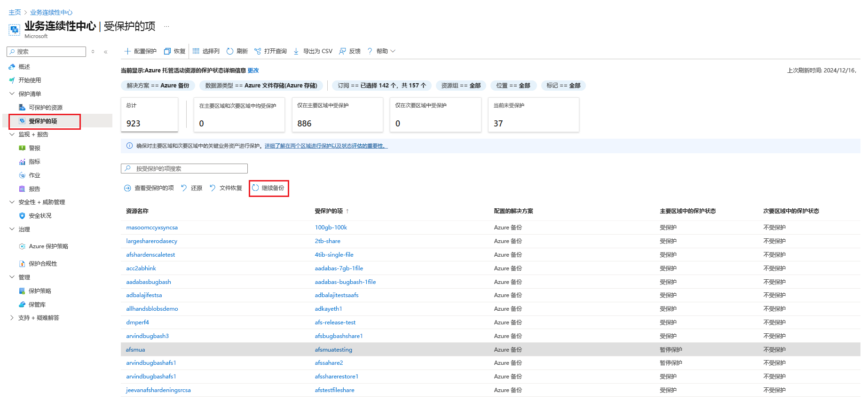Click the sidebar expand/collapse diamond control
The height and width of the screenshot is (409, 868).
(93, 52)
